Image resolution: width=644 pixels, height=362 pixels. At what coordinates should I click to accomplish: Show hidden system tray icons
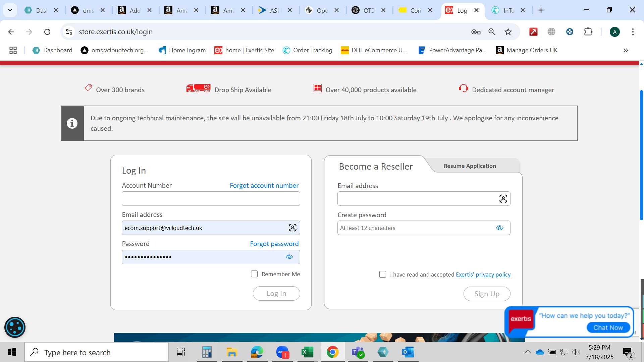(528, 352)
